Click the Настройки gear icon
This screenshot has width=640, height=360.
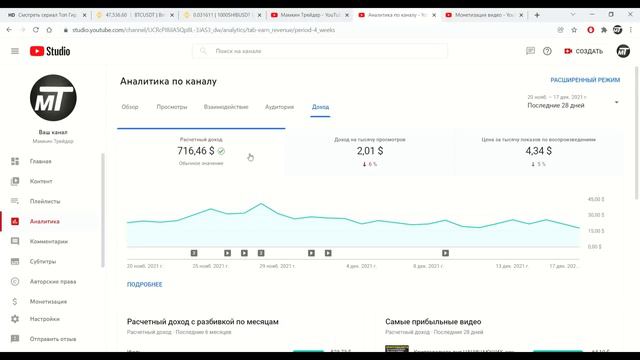[15, 319]
